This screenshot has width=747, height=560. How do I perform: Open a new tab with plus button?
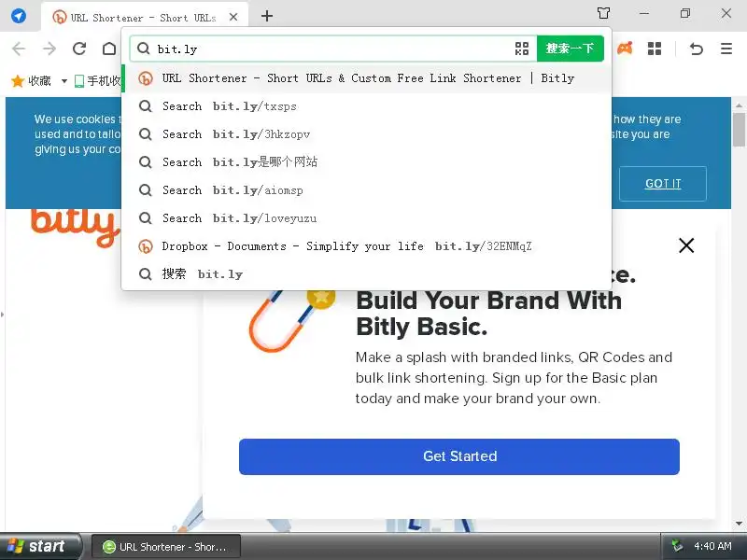click(x=267, y=16)
